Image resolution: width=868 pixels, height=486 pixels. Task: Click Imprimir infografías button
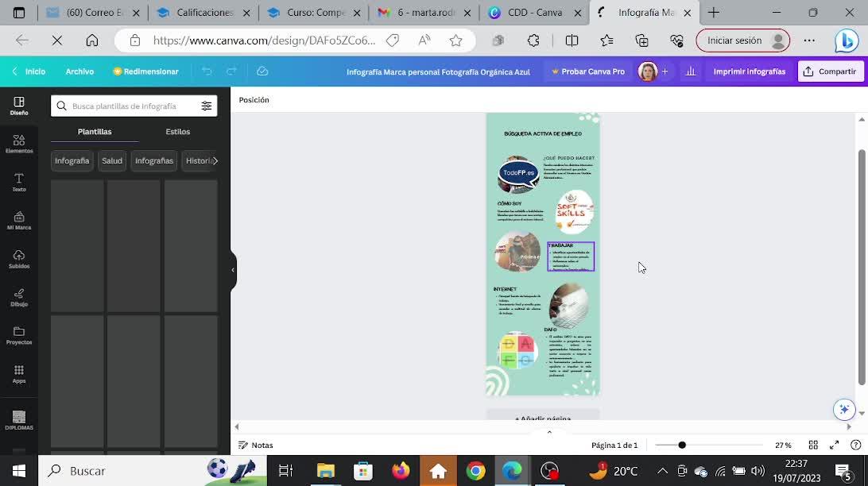coord(749,71)
